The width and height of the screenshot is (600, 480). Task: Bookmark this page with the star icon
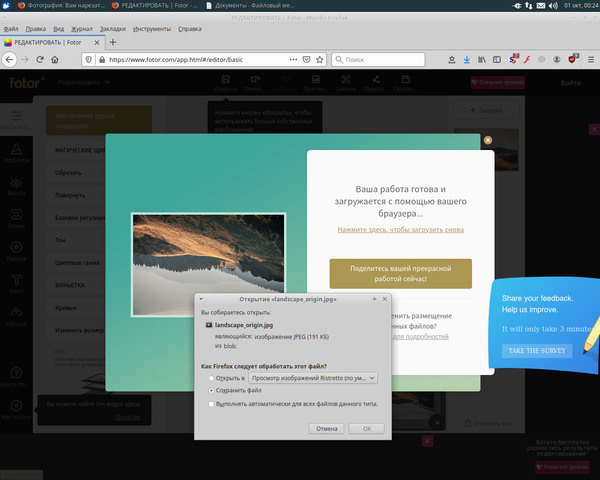click(x=320, y=59)
